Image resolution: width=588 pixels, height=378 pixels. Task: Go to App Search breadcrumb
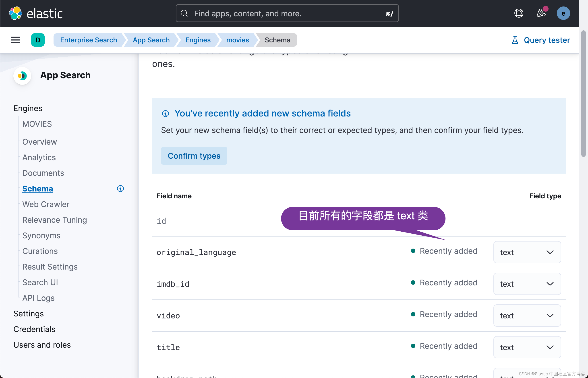(x=151, y=40)
